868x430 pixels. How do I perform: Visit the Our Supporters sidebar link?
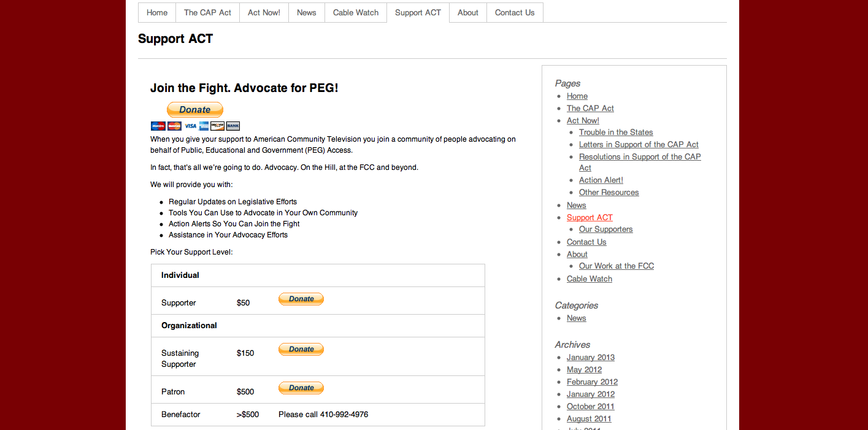click(605, 229)
